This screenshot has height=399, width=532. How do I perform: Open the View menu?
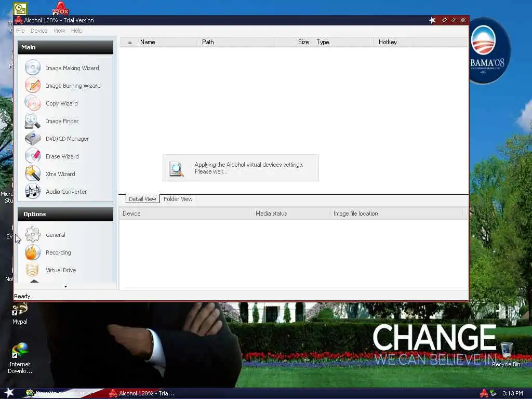59,31
